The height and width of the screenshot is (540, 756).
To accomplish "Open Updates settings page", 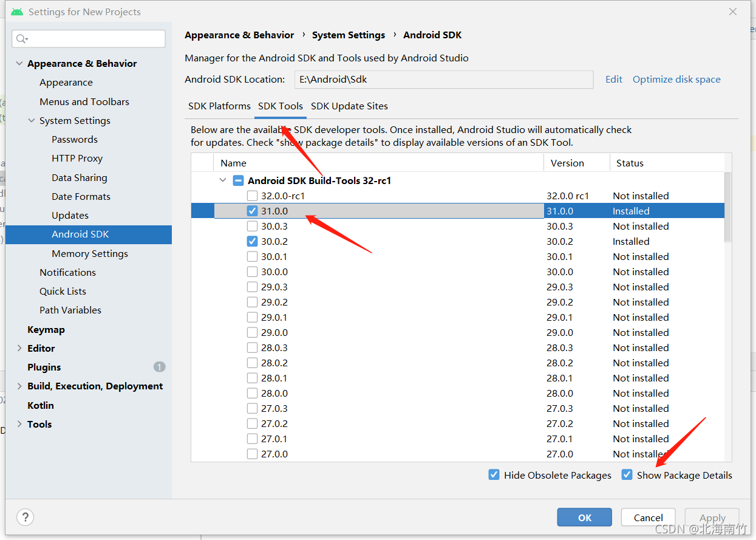I will tap(70, 215).
